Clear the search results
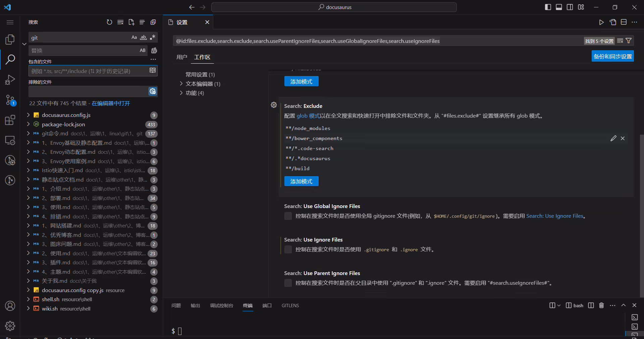Viewport: 644px width, 339px height. (x=120, y=22)
